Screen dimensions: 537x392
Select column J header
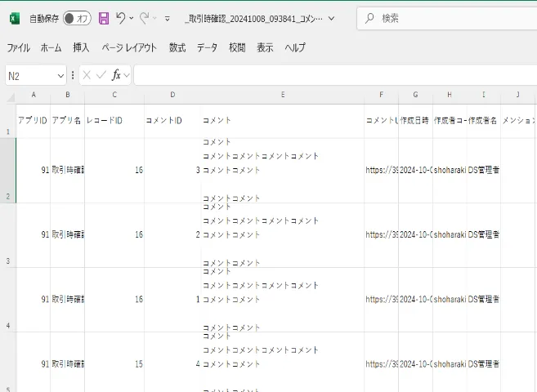(x=517, y=95)
